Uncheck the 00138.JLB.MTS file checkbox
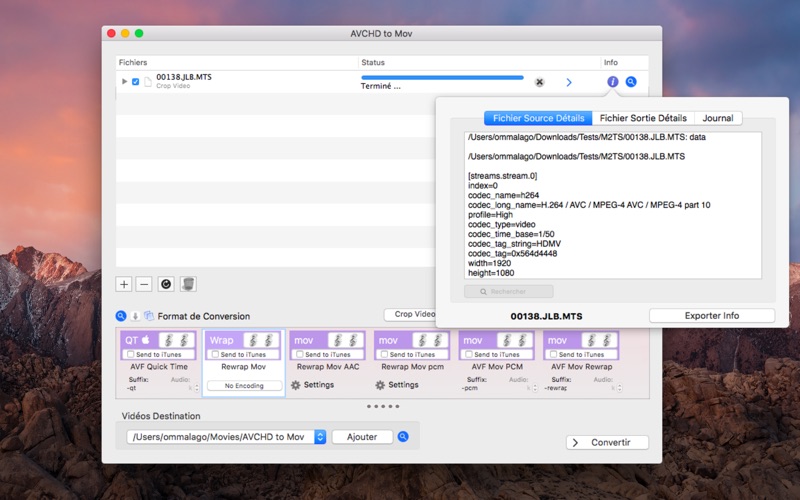 pos(135,82)
